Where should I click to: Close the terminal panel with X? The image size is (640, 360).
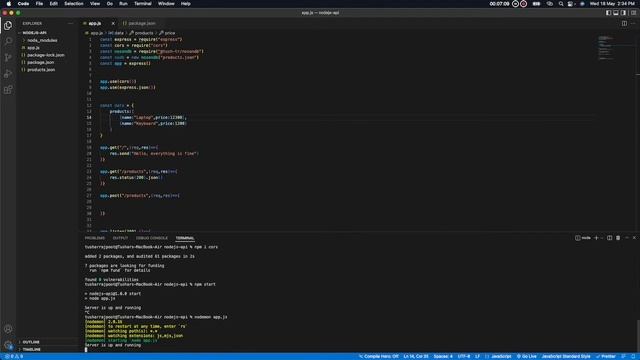pos(634,238)
